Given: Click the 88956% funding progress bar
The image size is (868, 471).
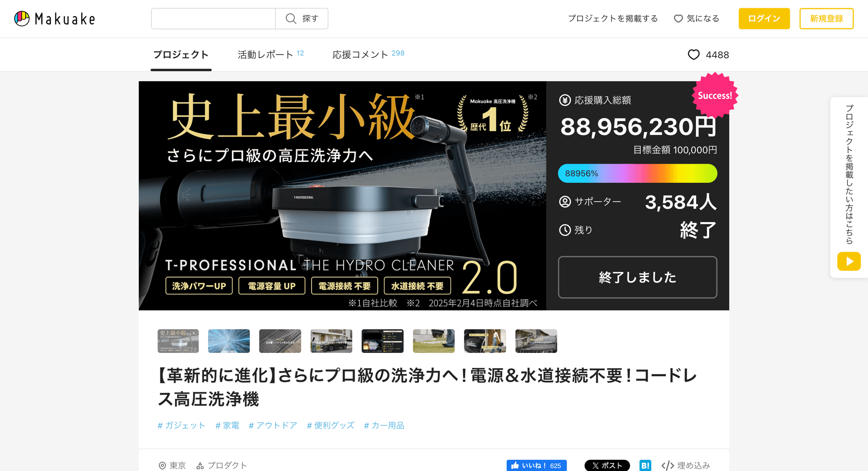Looking at the screenshot, I should pyautogui.click(x=637, y=173).
